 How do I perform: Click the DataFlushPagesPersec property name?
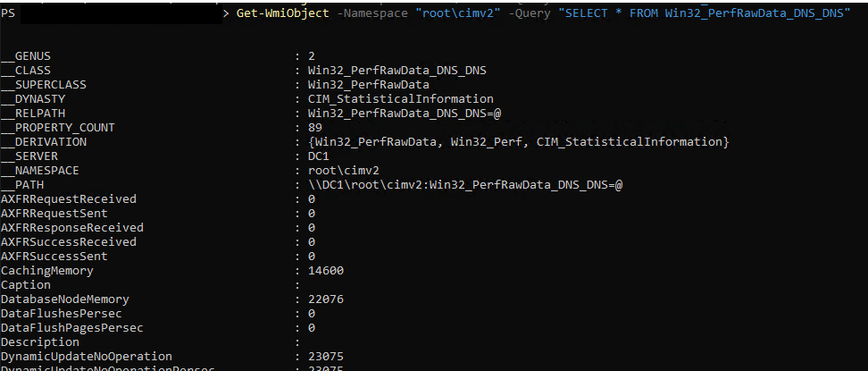(x=72, y=328)
